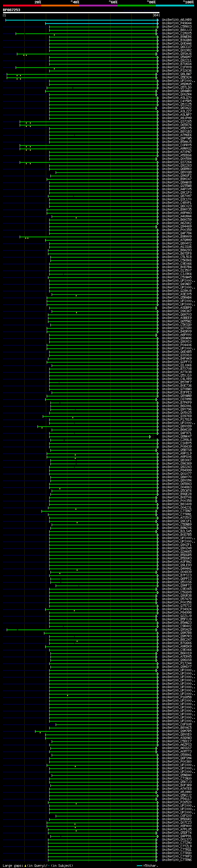Open hit UniRef100_P84999

[x=177, y=470]
